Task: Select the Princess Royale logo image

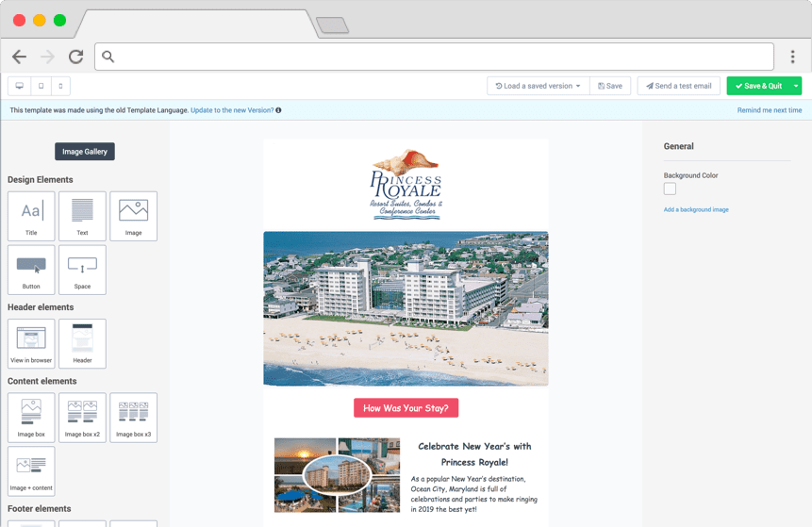Action: click(406, 185)
